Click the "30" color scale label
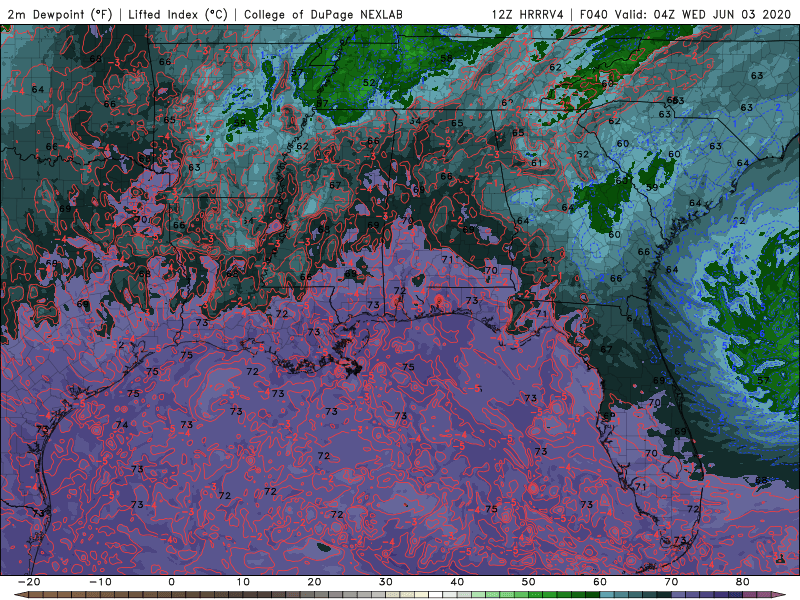 386,582
